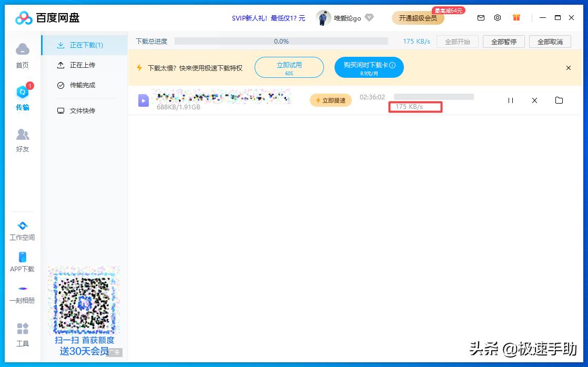This screenshot has height=367, width=588.
Task: Select the 好友 friends sidebar icon
Action: coord(23,139)
